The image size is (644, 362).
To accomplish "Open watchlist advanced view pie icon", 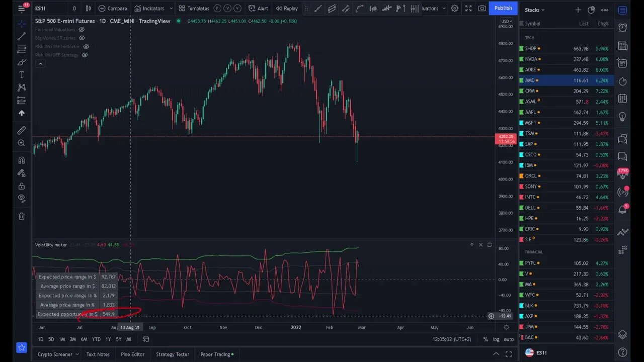I will click(x=591, y=10).
